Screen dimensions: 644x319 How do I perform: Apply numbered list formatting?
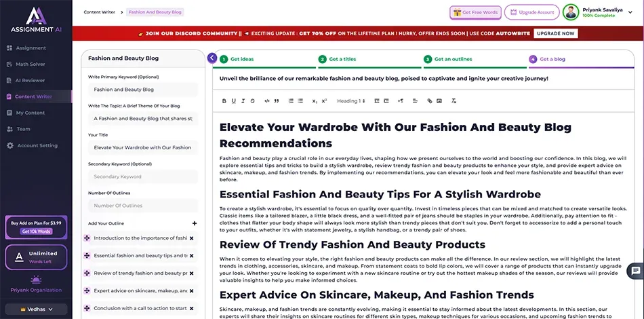[x=291, y=101]
